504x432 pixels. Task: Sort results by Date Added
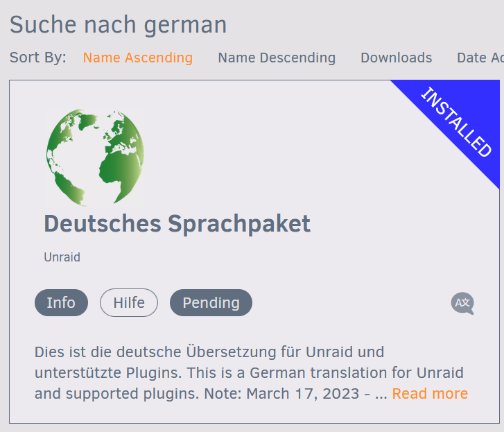[480, 58]
